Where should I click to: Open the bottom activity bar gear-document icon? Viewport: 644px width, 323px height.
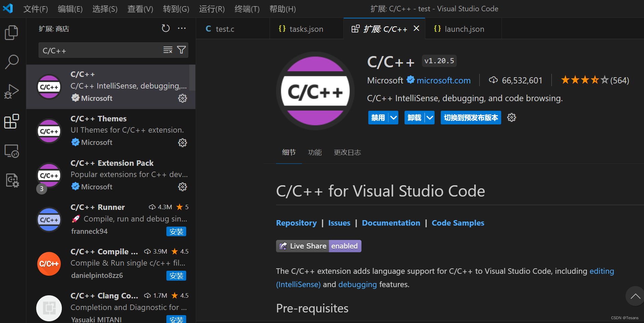click(12, 180)
